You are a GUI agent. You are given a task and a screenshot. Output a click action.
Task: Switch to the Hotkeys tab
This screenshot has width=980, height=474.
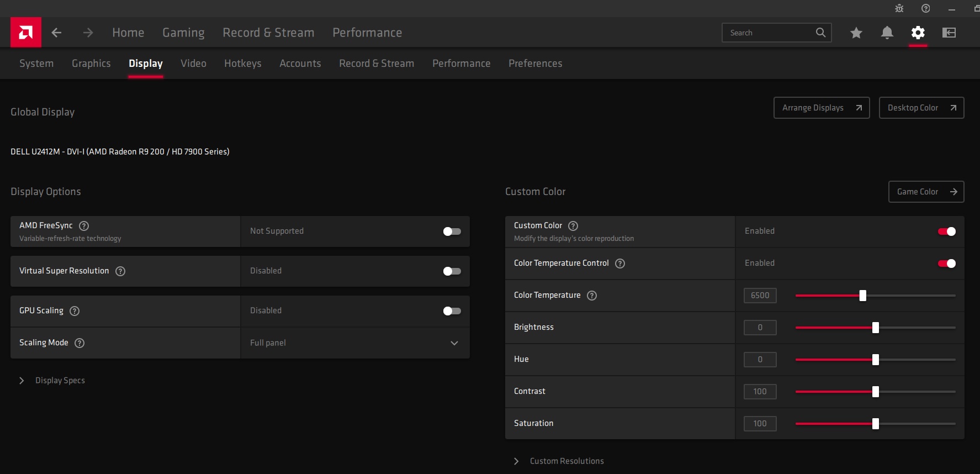(x=243, y=64)
